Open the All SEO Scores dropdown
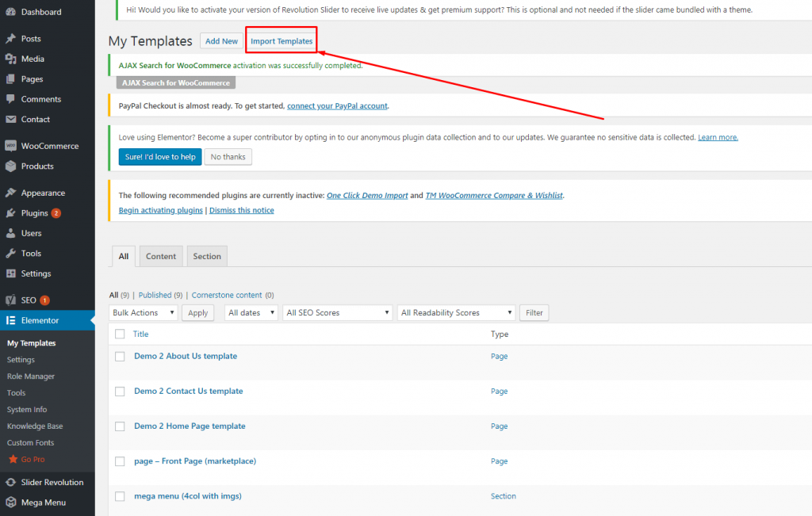 coord(338,312)
